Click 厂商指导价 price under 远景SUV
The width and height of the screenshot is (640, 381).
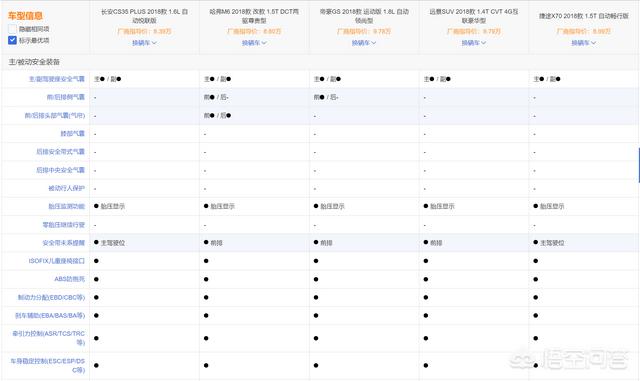click(x=474, y=31)
